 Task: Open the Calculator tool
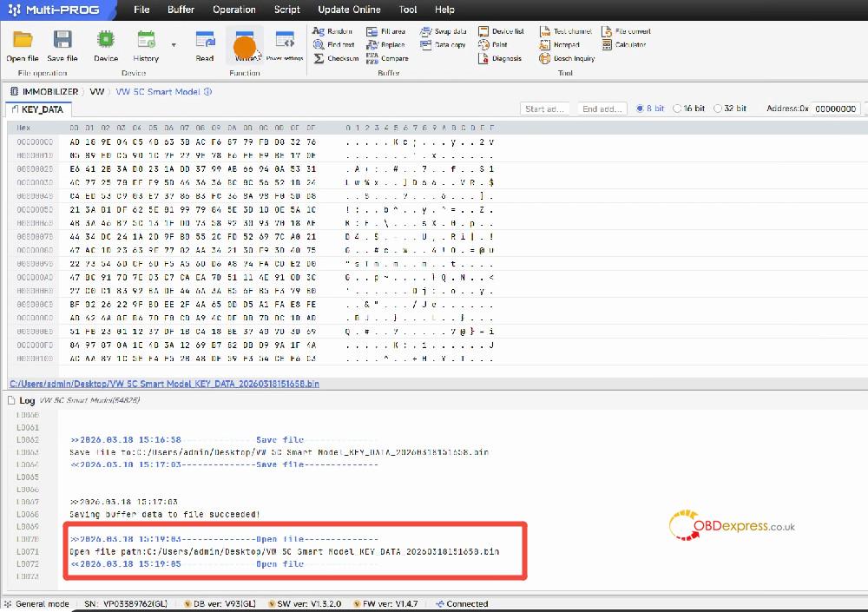[624, 44]
